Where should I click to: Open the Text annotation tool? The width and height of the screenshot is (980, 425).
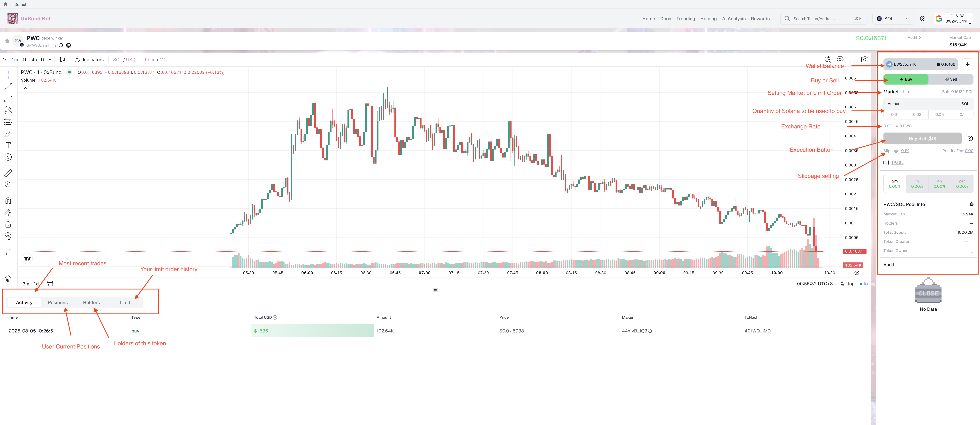click(8, 145)
